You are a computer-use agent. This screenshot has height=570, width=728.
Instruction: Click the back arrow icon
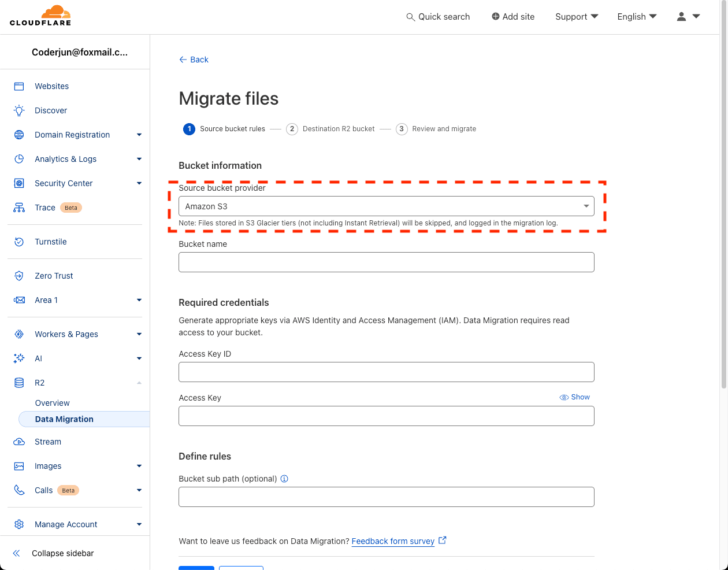pos(183,60)
